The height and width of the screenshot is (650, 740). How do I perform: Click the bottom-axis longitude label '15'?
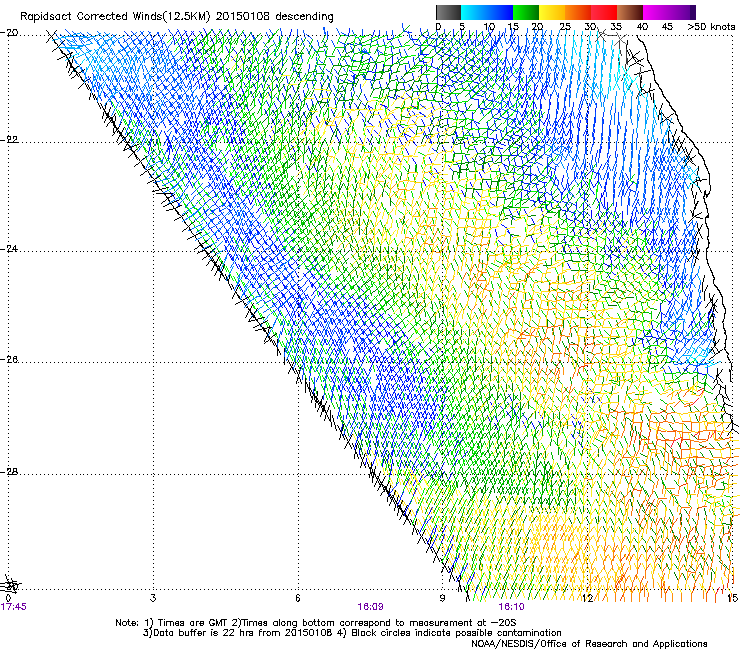(732, 598)
